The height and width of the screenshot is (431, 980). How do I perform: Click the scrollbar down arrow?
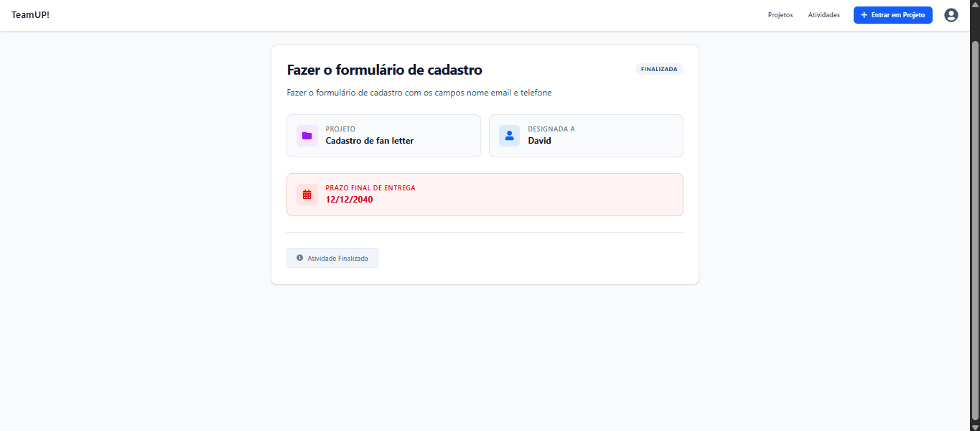click(975, 426)
